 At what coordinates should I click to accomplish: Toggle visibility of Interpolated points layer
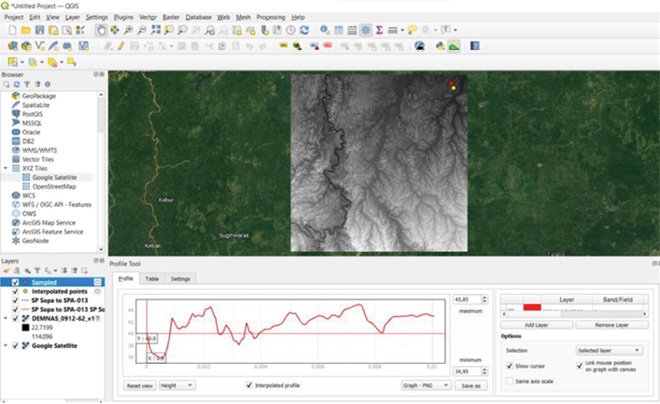click(14, 291)
